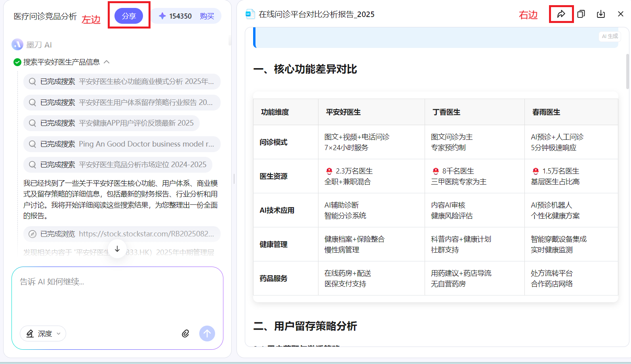
Task: Download the report with the download icon
Action: (x=601, y=14)
